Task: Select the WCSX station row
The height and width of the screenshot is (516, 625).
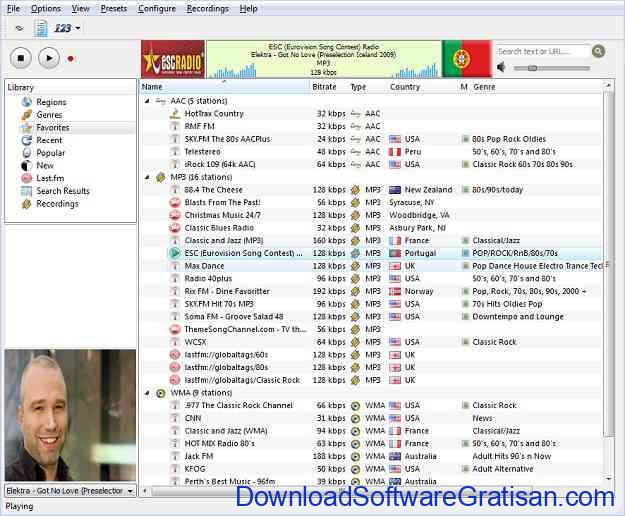Action: (x=371, y=342)
